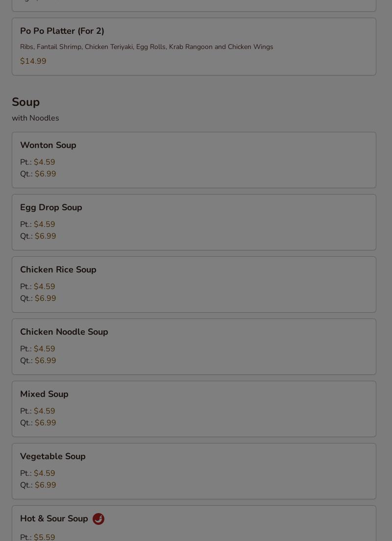Image resolution: width=392 pixels, height=541 pixels.
Task: Open the Vegetable Soup item
Action: point(53,456)
